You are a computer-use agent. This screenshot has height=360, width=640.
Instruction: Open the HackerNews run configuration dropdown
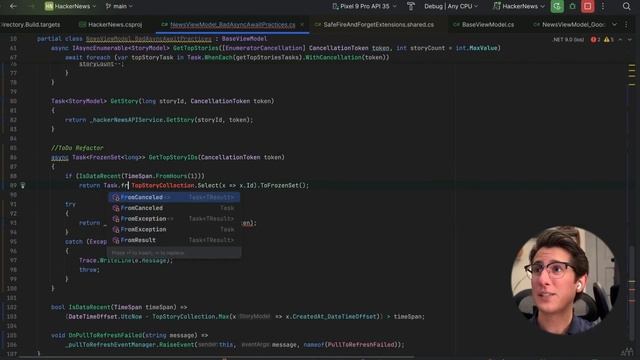(518, 6)
